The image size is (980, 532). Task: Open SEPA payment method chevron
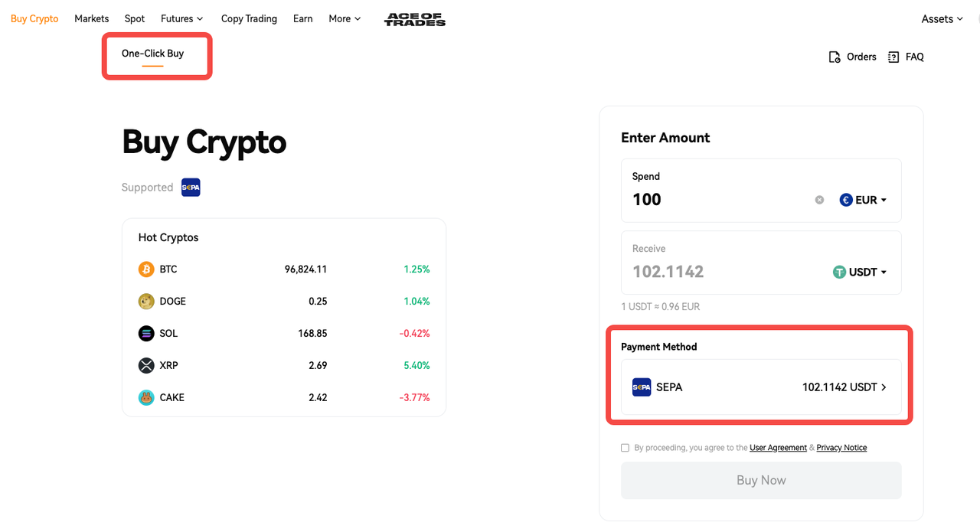coord(884,387)
